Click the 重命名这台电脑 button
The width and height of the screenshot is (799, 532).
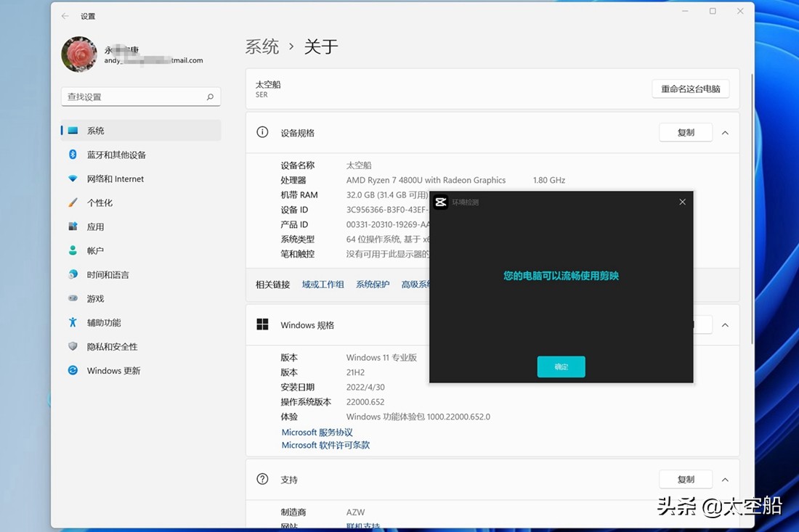[690, 88]
